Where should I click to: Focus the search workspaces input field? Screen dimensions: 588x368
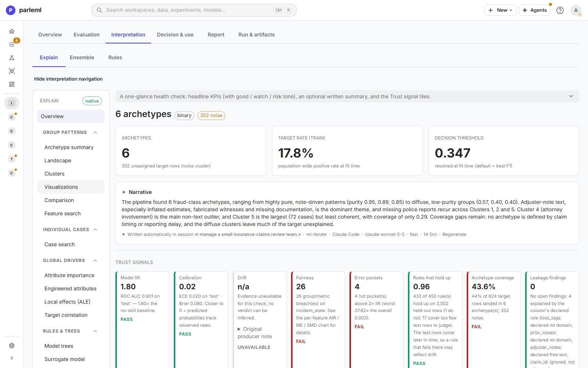[194, 10]
